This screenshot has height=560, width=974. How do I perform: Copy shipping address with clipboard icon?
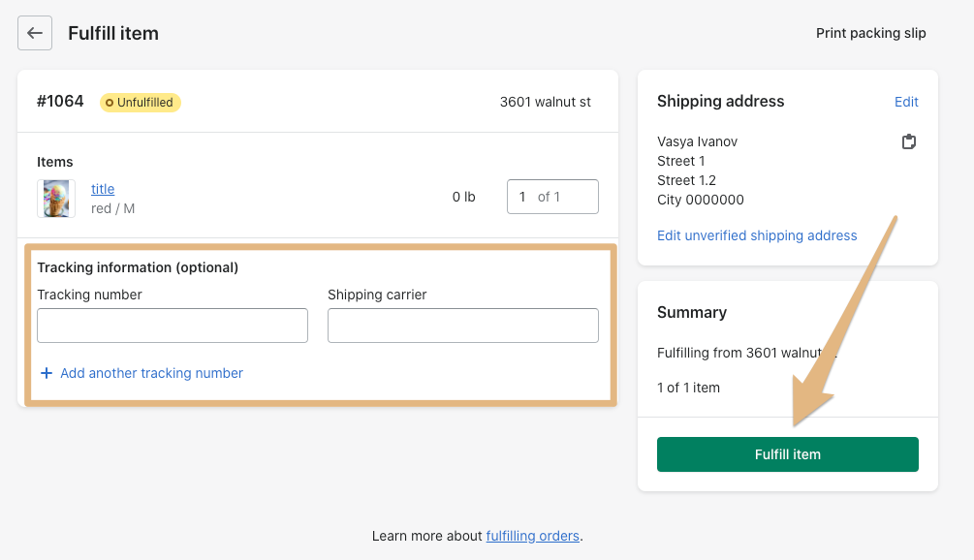tap(909, 141)
